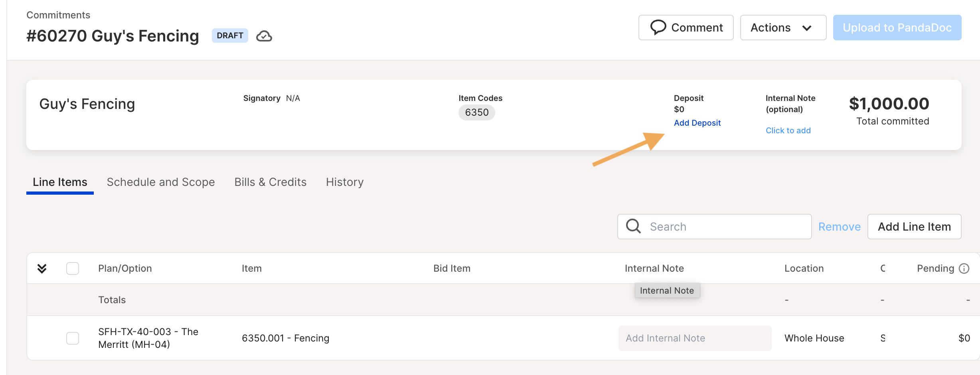Click the Pending column info icon
The image size is (980, 375).
(x=964, y=268)
